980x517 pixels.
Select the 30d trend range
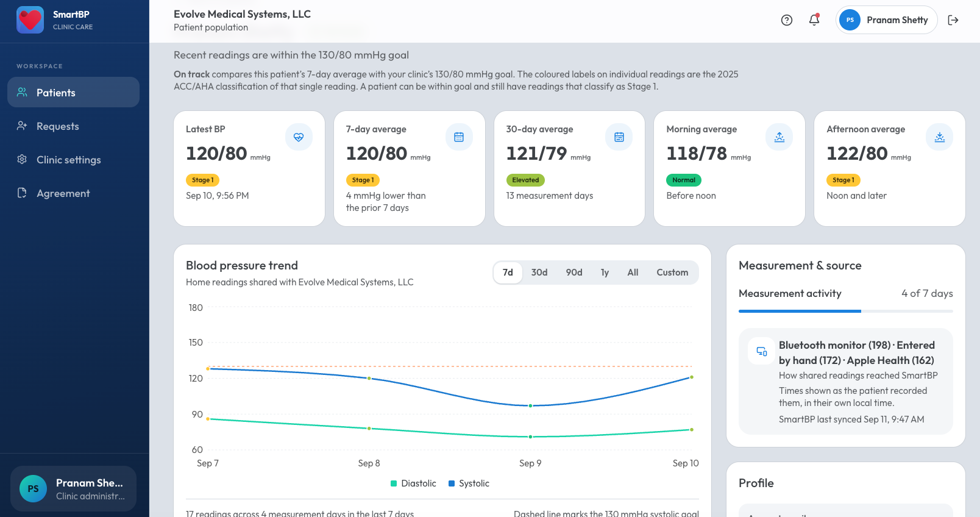539,273
